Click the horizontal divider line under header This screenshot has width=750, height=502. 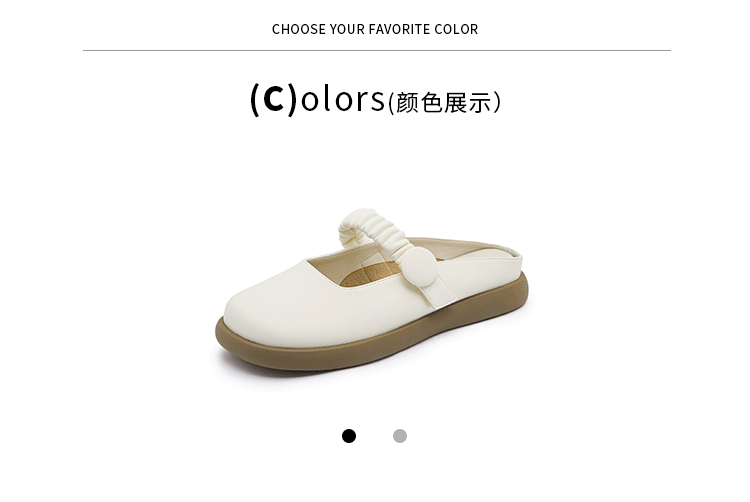click(x=376, y=50)
